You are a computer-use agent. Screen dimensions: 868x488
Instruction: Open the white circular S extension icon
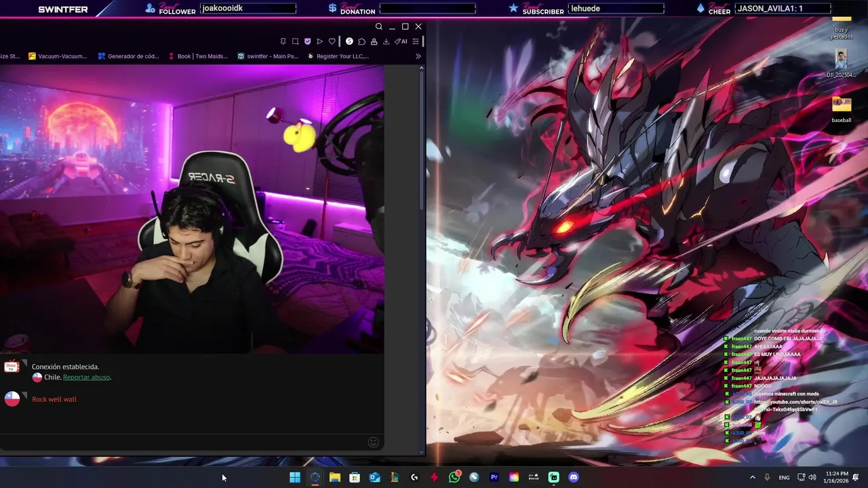349,41
